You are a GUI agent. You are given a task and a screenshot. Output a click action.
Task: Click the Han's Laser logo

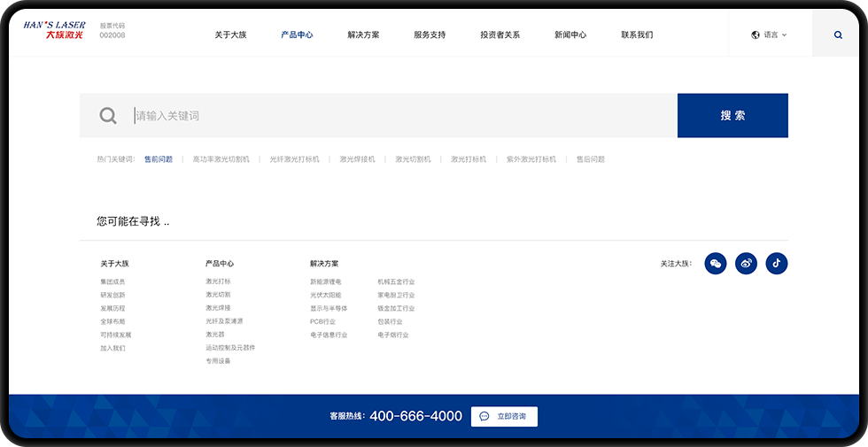point(55,31)
